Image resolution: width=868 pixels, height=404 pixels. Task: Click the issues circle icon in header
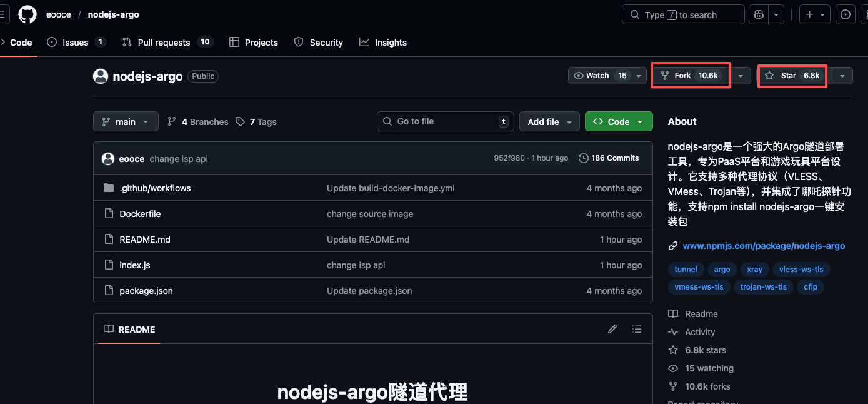point(846,14)
